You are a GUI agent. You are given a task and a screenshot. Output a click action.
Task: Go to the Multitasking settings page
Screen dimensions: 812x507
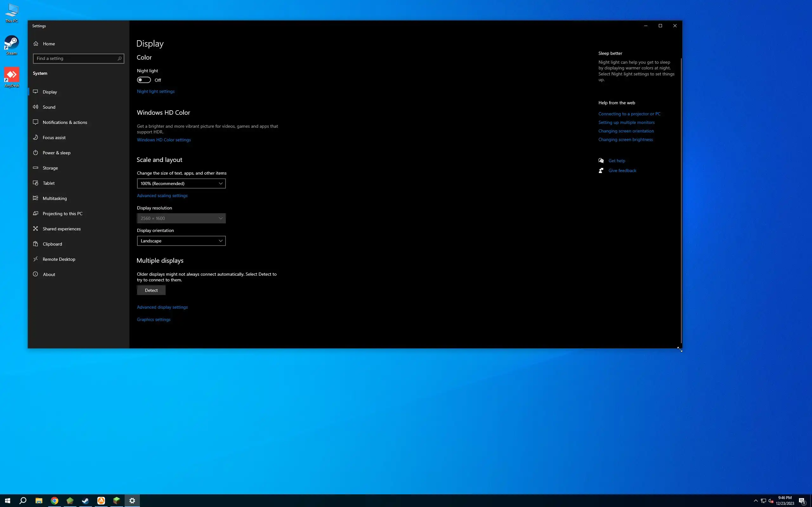click(x=55, y=198)
